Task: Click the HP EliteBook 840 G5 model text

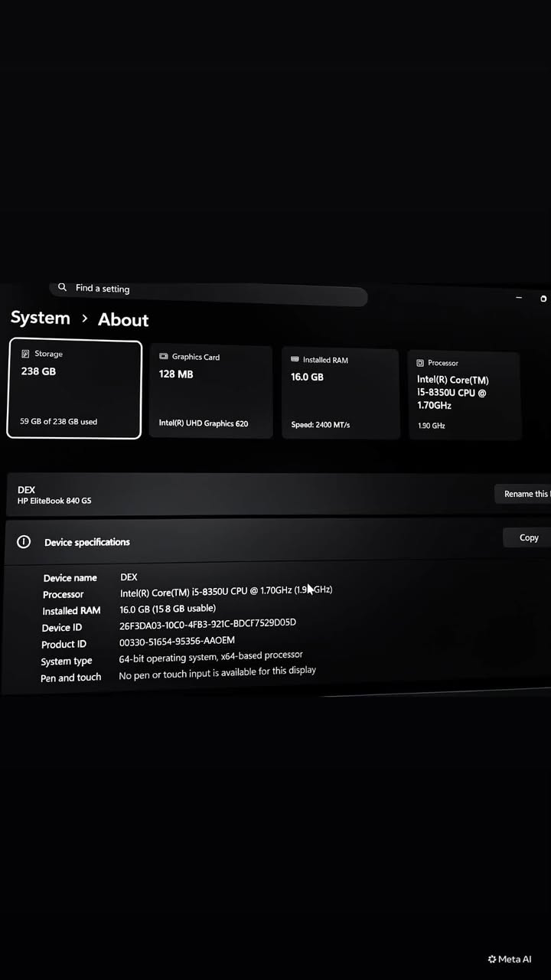Action: coord(54,501)
